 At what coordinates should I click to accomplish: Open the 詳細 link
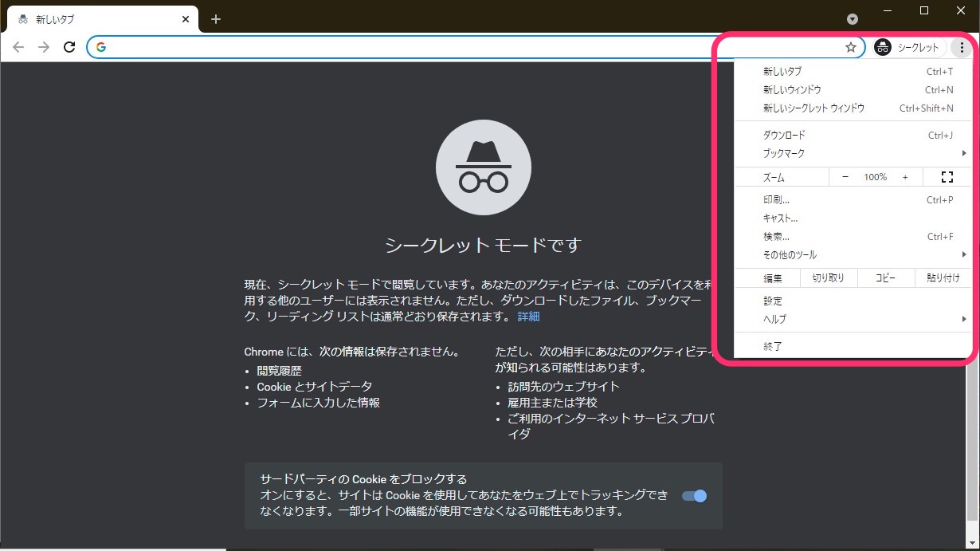pos(528,317)
